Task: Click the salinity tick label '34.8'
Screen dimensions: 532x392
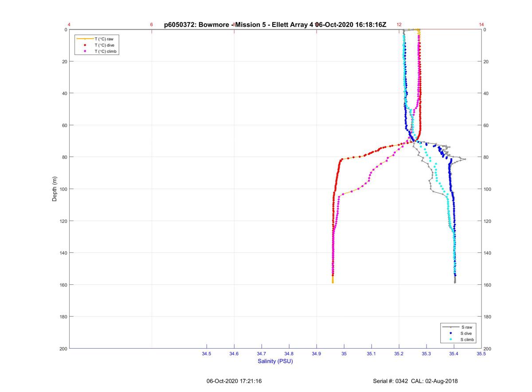Action: click(289, 354)
